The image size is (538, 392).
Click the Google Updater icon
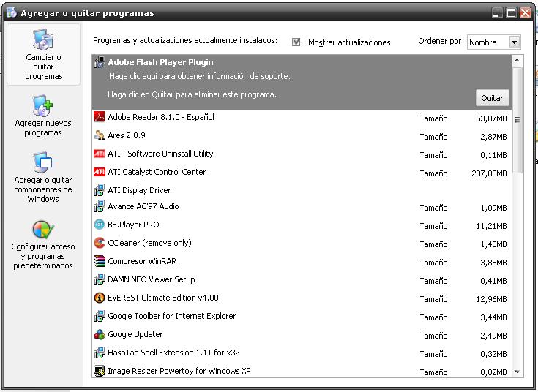point(100,334)
